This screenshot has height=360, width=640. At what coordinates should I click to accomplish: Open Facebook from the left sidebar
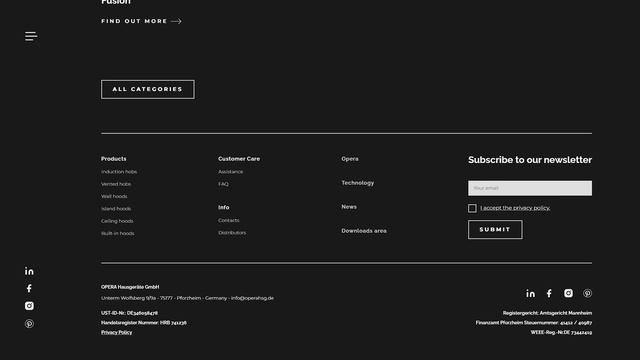[x=29, y=289]
